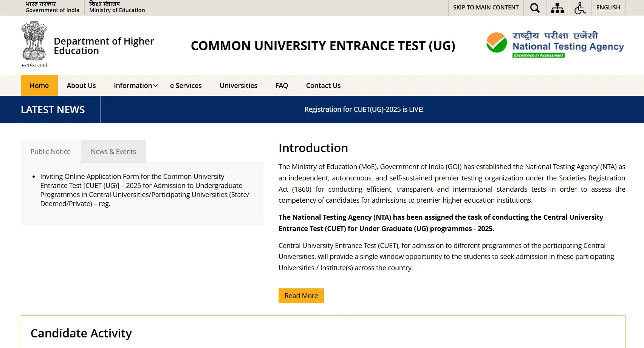Image resolution: width=644 pixels, height=348 pixels.
Task: Click the Common University Entrance Test (UG) heading
Action: [323, 46]
